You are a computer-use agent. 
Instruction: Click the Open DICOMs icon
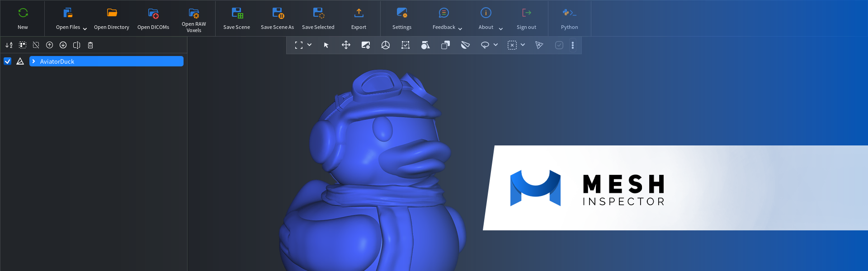point(153,14)
